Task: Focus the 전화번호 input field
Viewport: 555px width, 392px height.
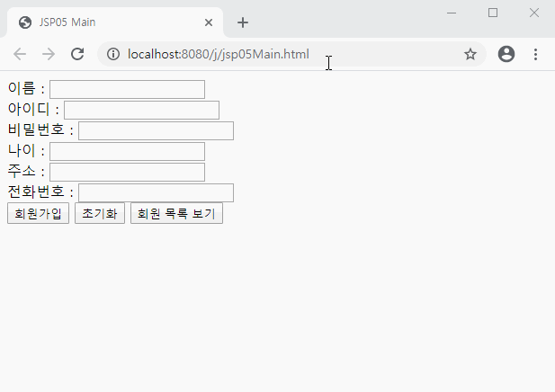Action: point(156,192)
